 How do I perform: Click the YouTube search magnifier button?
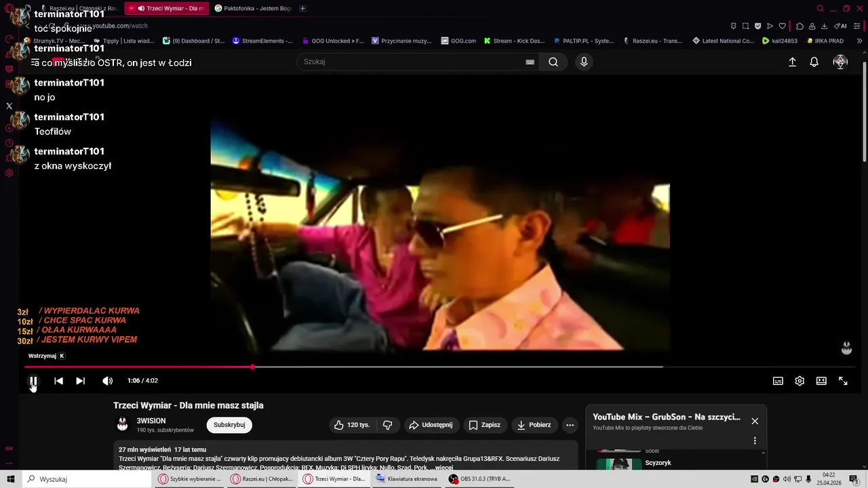click(x=553, y=62)
